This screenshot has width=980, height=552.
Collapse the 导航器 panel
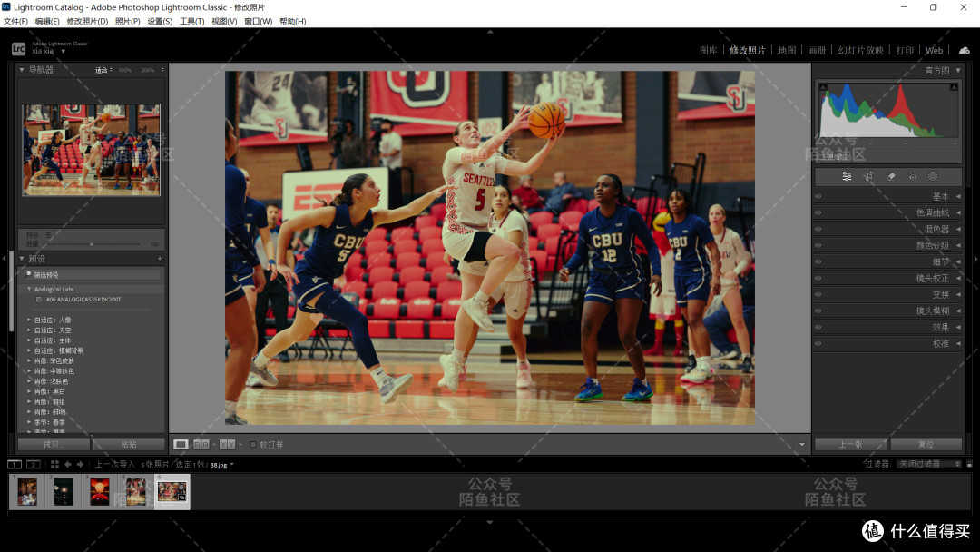pos(22,70)
